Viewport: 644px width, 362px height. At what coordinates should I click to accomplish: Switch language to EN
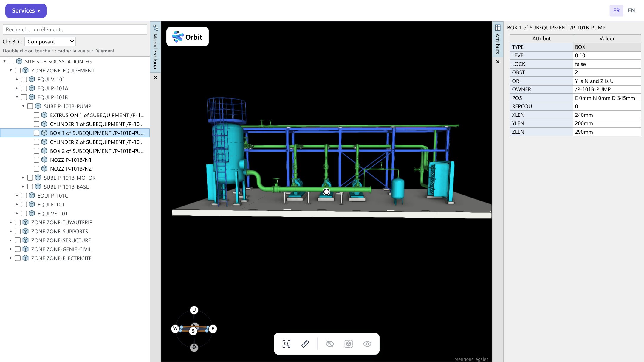631,10
